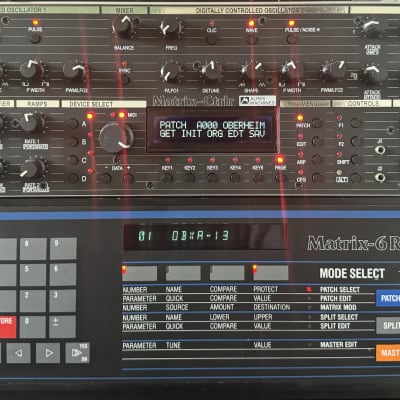The height and width of the screenshot is (400, 400).
Task: Tap keypad digit 8 on Matrix-6R
Action: tap(33, 249)
